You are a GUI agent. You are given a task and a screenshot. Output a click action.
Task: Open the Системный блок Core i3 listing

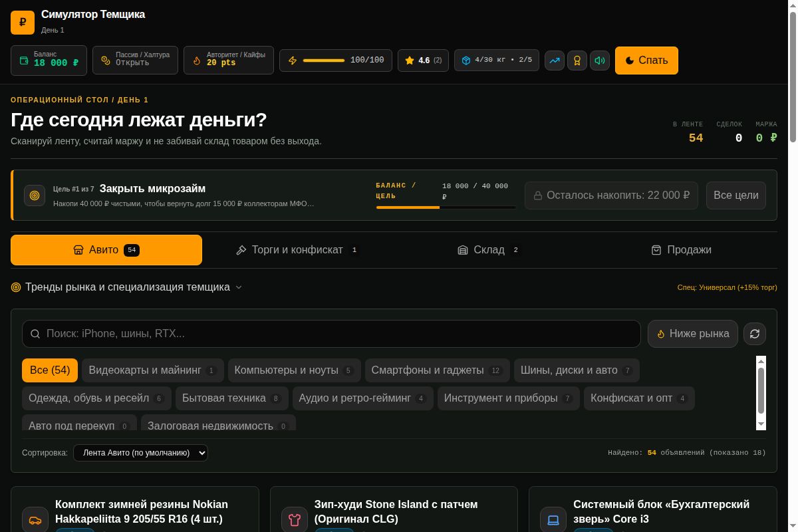coord(653,509)
